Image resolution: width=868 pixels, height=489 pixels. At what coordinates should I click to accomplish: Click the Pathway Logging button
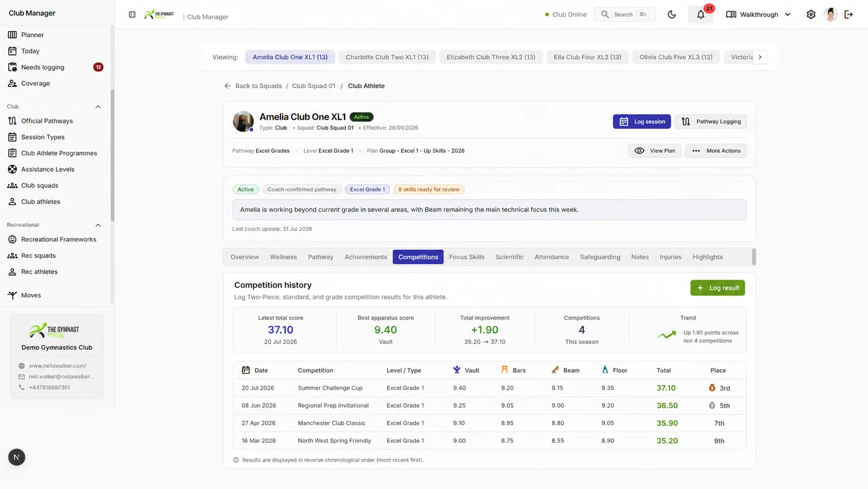[711, 122]
